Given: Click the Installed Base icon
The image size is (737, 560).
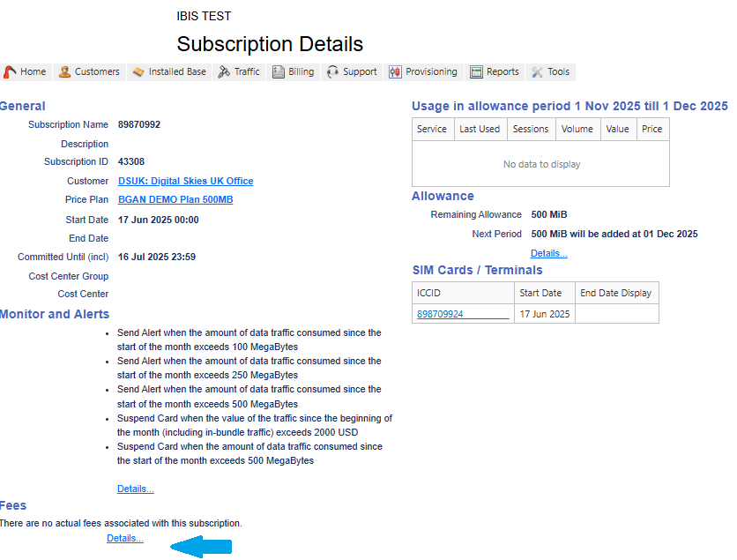Looking at the screenshot, I should click(138, 72).
